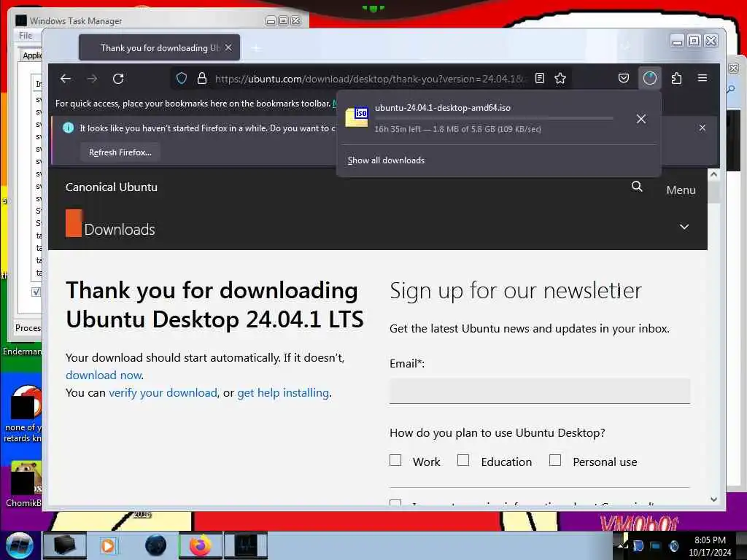This screenshot has height=560, width=747.
Task: Toggle the checkbox in Task Manager window
Action: point(36,292)
